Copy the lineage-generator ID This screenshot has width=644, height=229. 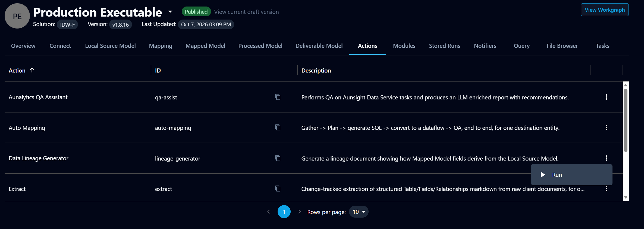click(x=278, y=158)
